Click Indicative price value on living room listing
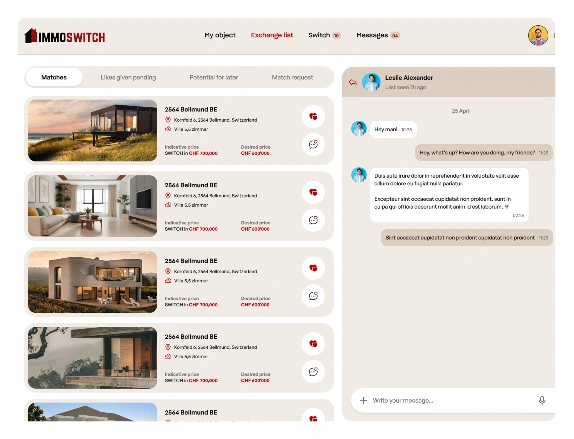The height and width of the screenshot is (439, 574). coord(191,229)
